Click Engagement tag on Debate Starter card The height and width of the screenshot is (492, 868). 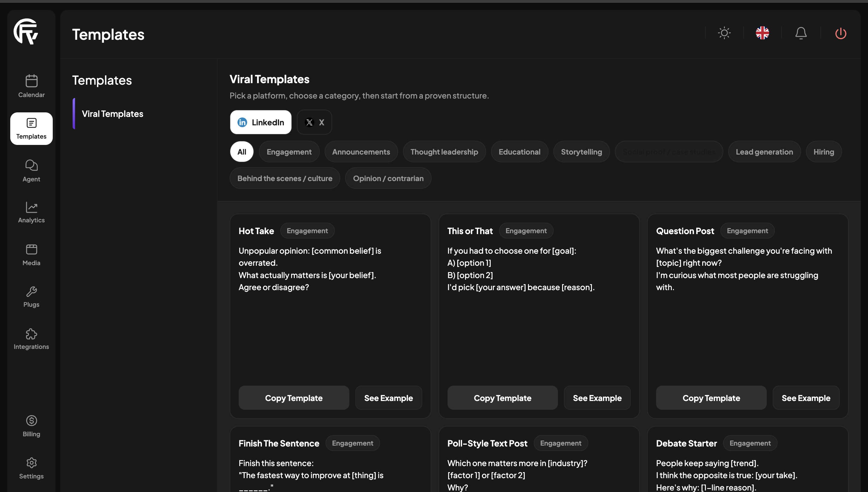tap(750, 443)
